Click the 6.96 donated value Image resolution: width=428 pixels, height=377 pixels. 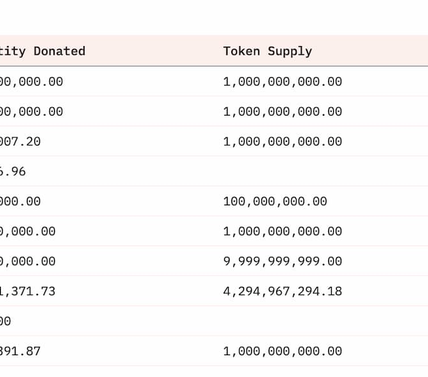13,171
